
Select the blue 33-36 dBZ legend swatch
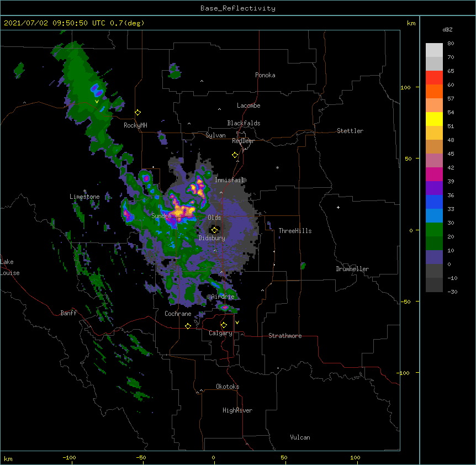[x=434, y=202]
